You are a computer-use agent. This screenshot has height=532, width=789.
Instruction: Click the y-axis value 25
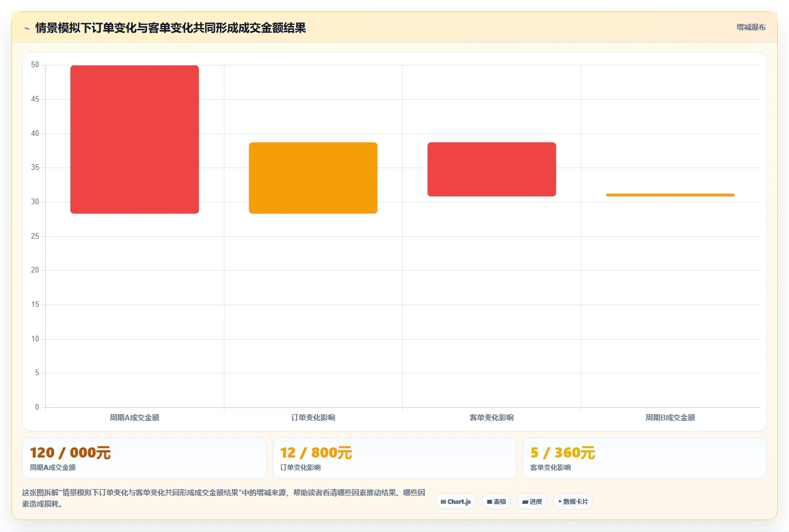(x=35, y=236)
